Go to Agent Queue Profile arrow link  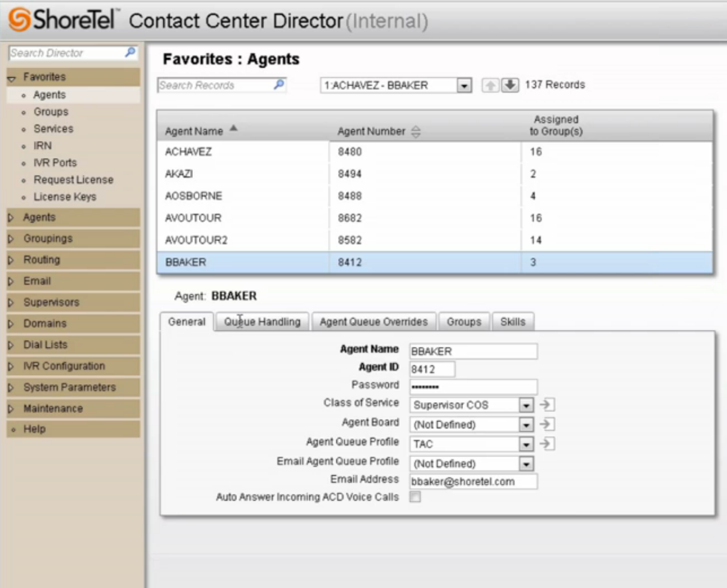548,444
